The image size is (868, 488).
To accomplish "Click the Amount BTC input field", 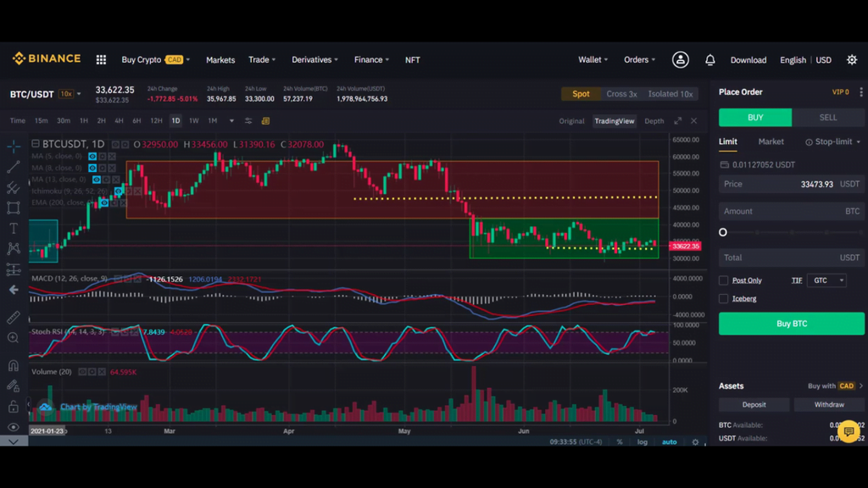I will pyautogui.click(x=792, y=211).
